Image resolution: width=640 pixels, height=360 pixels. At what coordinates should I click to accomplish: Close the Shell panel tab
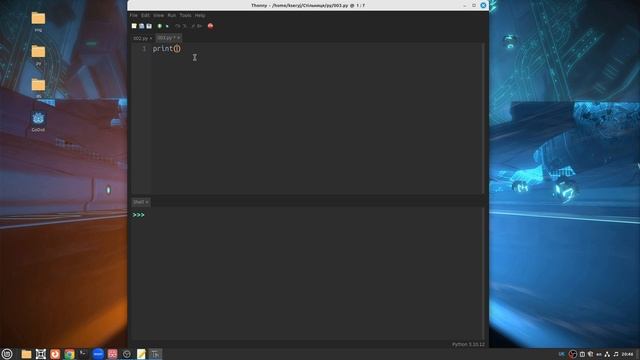pos(147,202)
